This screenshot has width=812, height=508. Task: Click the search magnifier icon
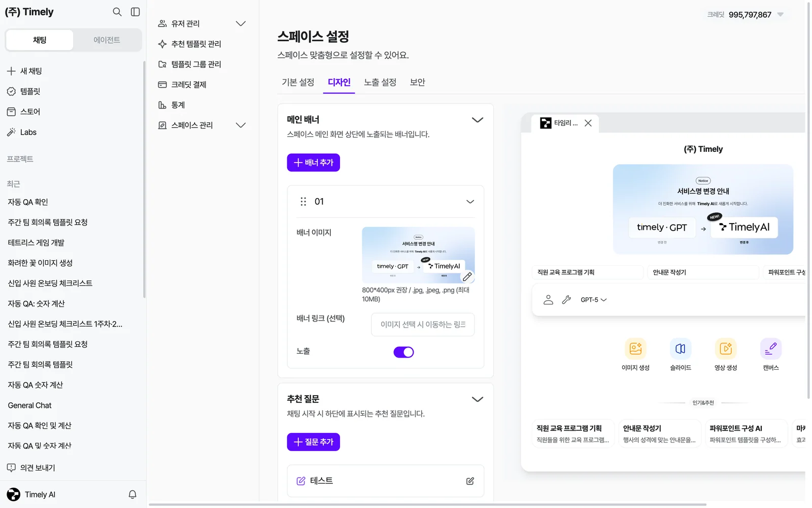(117, 12)
